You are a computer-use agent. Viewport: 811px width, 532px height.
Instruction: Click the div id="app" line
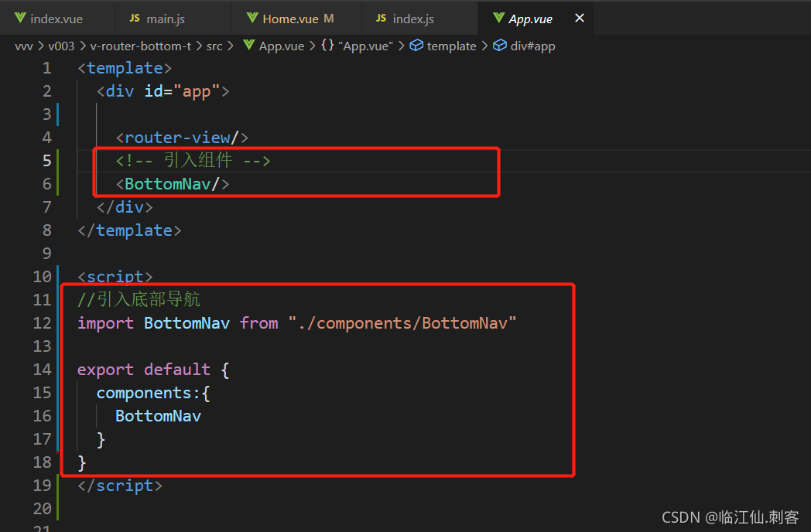pyautogui.click(x=163, y=91)
